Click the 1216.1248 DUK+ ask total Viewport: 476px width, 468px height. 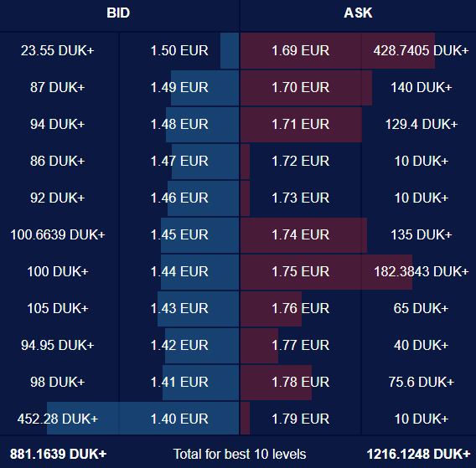pos(419,455)
